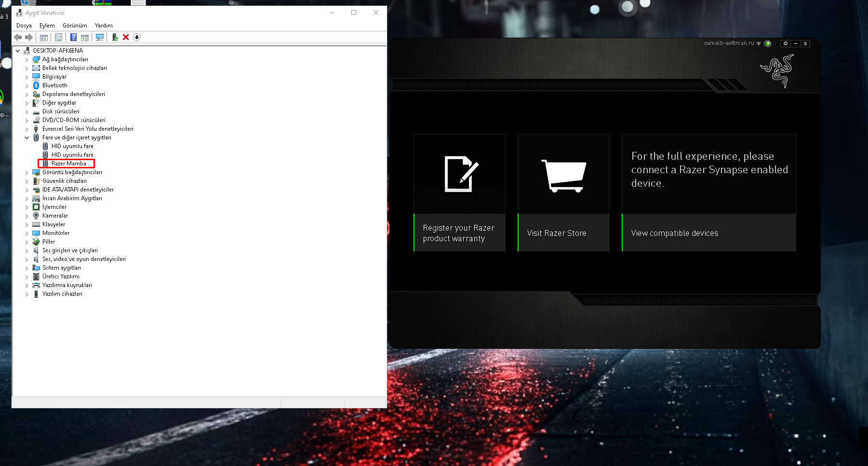Click the DVD/CD-ROM drive icon
868x466 pixels.
pos(36,120)
